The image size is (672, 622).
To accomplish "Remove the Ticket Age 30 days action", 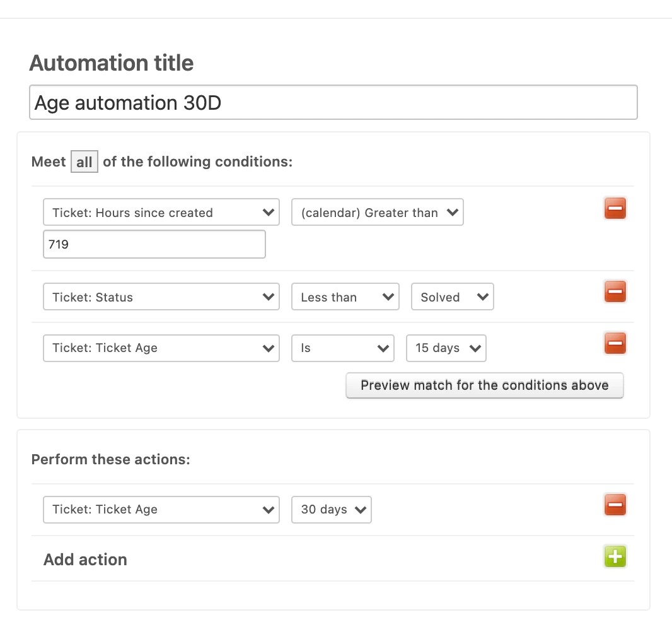I will coord(615,505).
